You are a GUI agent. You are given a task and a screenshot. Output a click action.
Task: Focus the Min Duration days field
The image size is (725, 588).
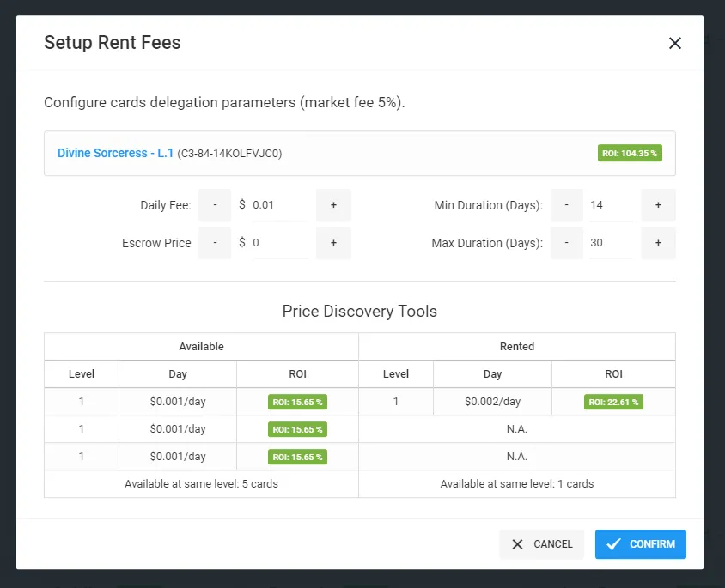pos(612,205)
